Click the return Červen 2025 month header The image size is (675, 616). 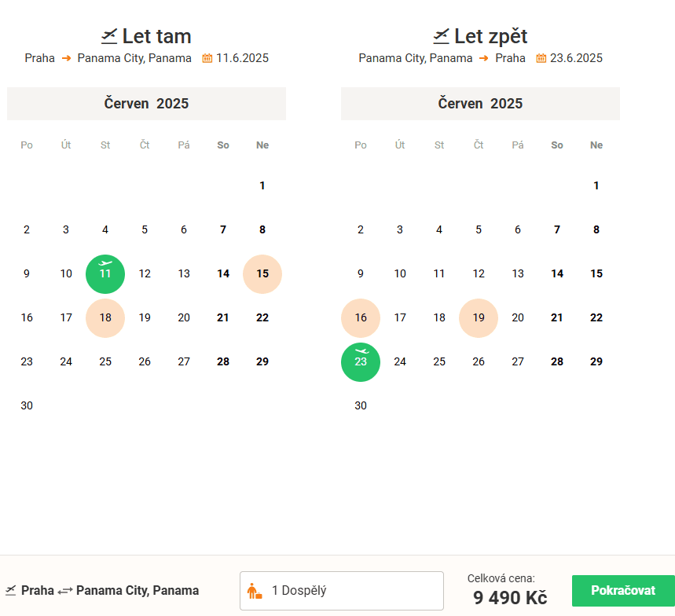pos(480,104)
